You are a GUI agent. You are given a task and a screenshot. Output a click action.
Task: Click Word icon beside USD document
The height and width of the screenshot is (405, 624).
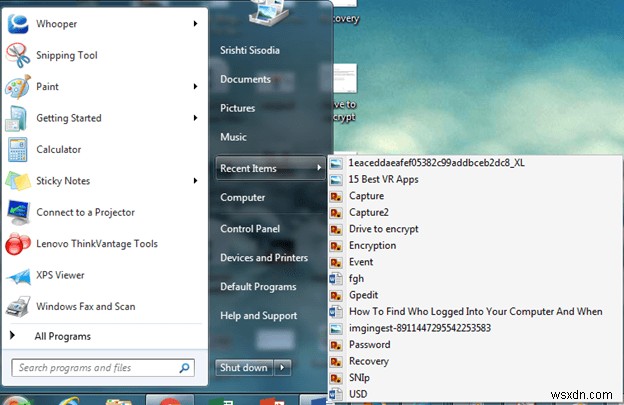point(336,394)
